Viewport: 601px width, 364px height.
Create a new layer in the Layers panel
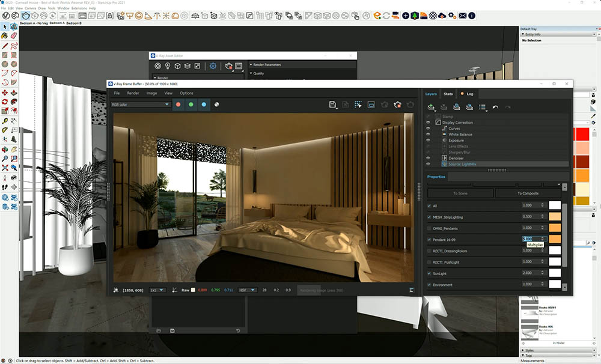tap(430, 107)
